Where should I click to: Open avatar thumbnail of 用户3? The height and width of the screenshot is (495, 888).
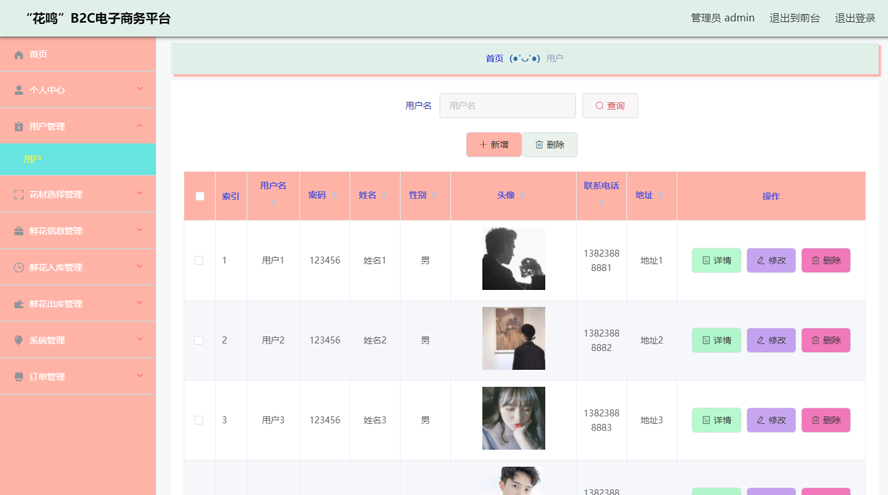[513, 418]
